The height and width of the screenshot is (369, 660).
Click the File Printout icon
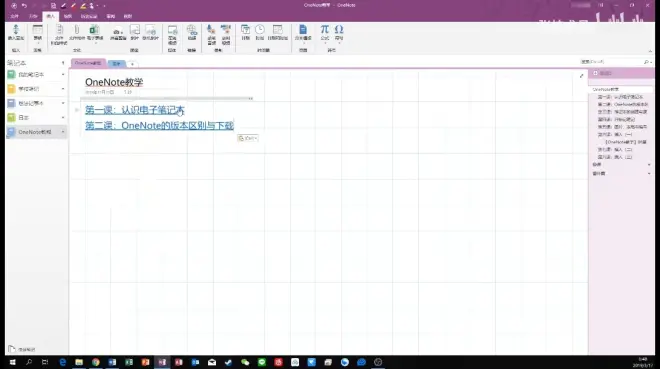pos(59,34)
